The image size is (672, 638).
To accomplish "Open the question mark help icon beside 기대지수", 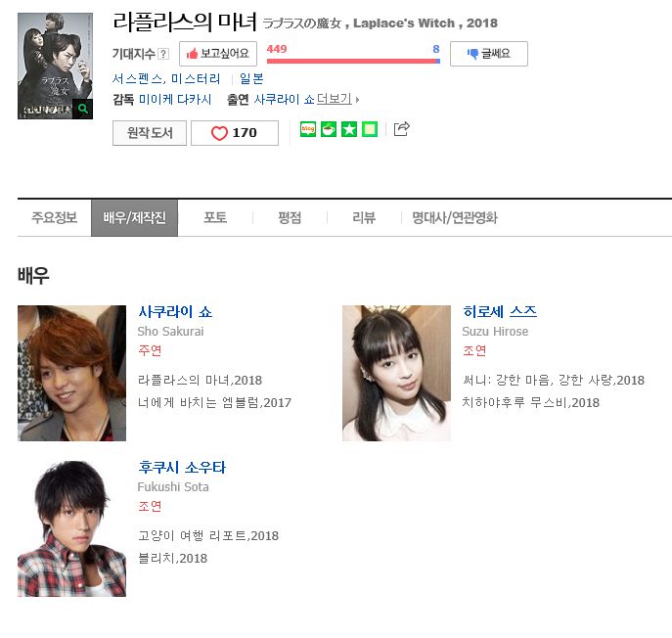I will pyautogui.click(x=163, y=54).
